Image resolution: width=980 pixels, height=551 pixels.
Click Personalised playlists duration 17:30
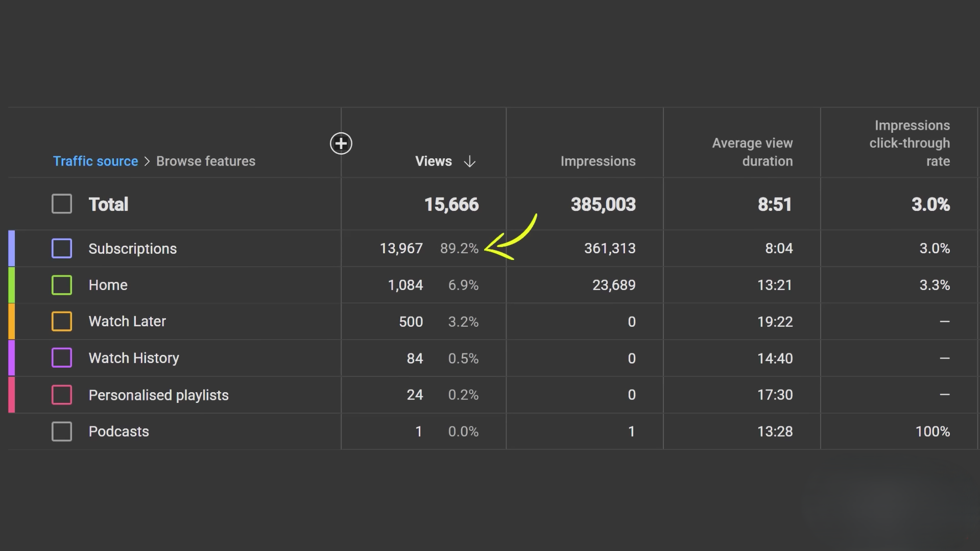[775, 395]
